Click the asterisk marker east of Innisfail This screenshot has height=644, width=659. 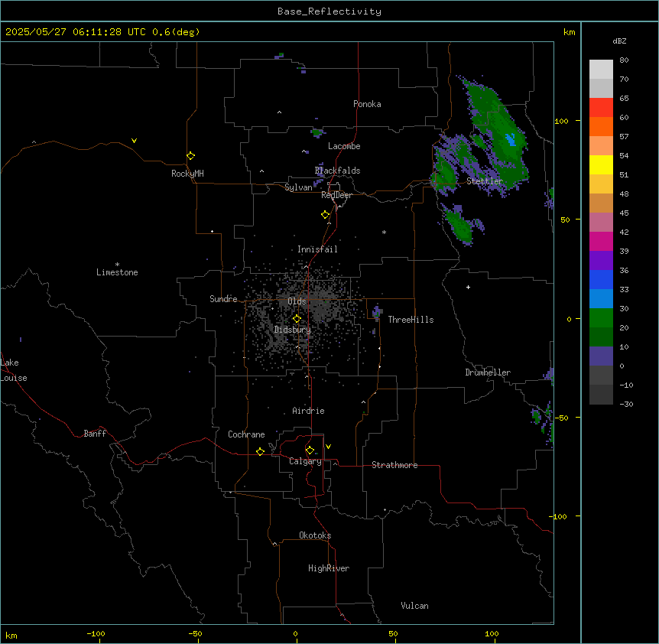click(384, 232)
